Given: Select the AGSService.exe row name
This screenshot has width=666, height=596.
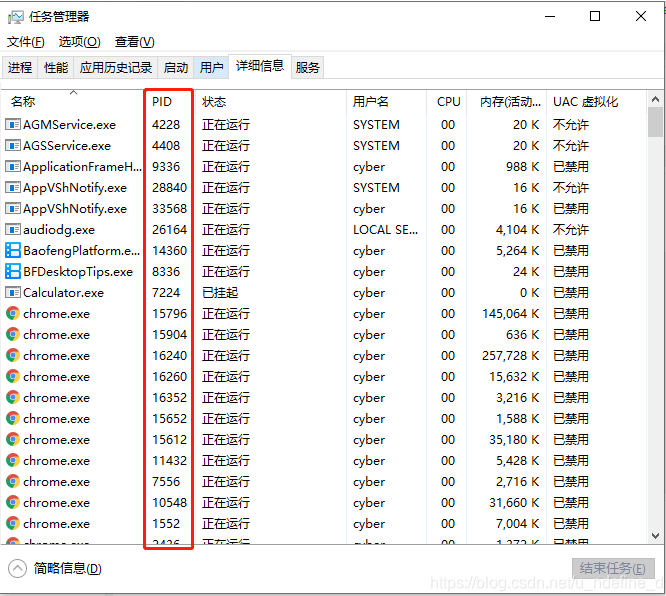Looking at the screenshot, I should coord(67,146).
